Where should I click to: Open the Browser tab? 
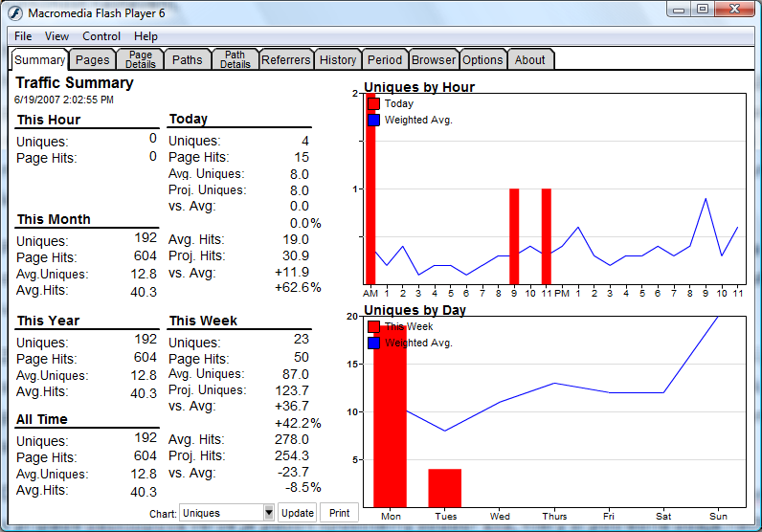[434, 59]
